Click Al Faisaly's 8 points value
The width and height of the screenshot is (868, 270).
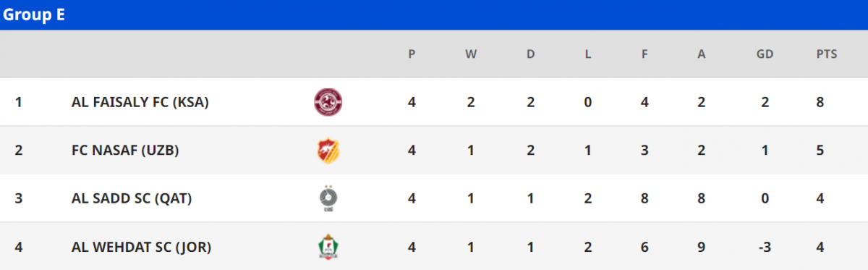tap(820, 103)
